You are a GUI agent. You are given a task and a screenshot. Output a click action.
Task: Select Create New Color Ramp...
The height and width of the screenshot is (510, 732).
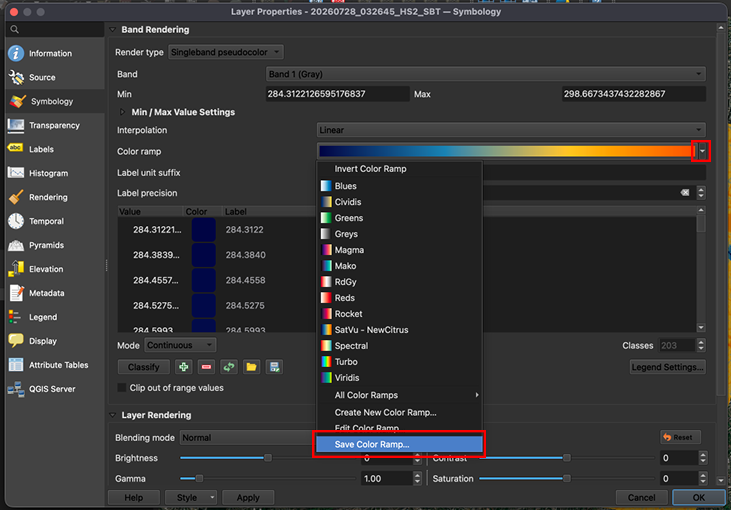pyautogui.click(x=400, y=412)
